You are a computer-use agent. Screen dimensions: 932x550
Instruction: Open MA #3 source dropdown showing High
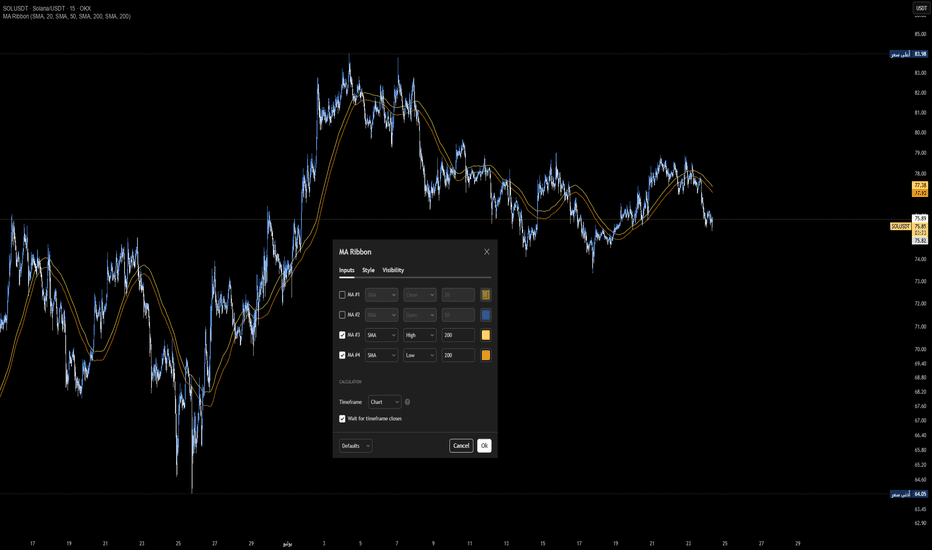[420, 335]
